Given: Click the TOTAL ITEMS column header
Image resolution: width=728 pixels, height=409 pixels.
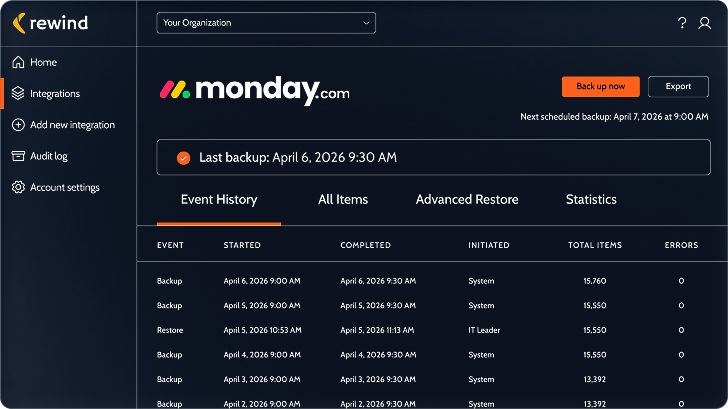Looking at the screenshot, I should [x=595, y=245].
